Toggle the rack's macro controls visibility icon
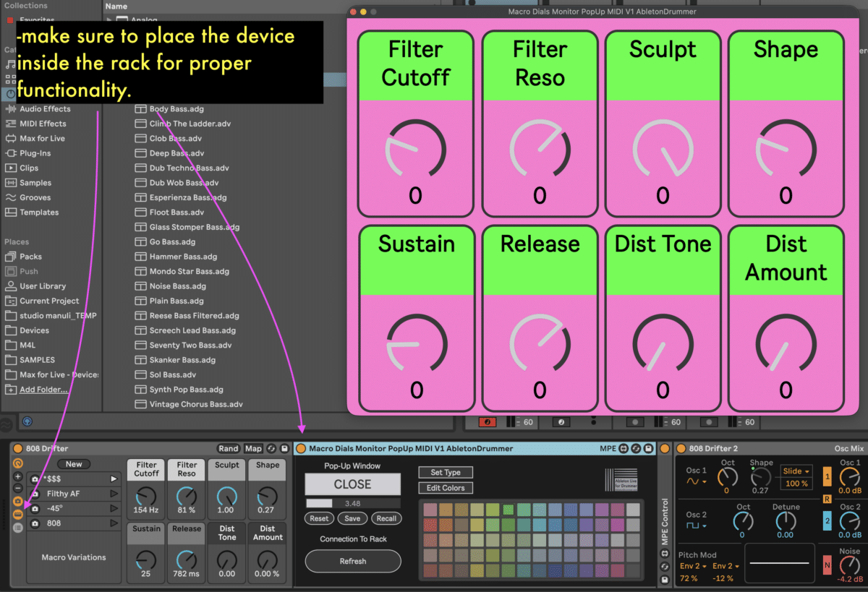The width and height of the screenshot is (868, 592). pos(18,463)
